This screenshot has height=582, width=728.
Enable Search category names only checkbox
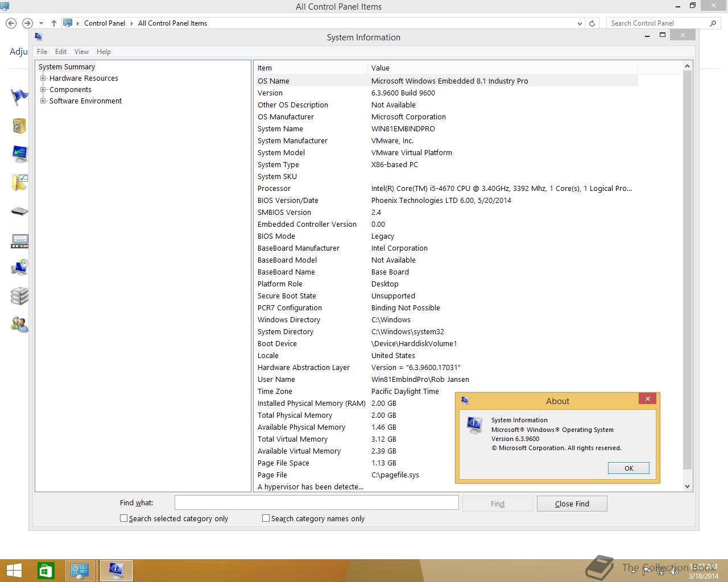[x=266, y=518]
